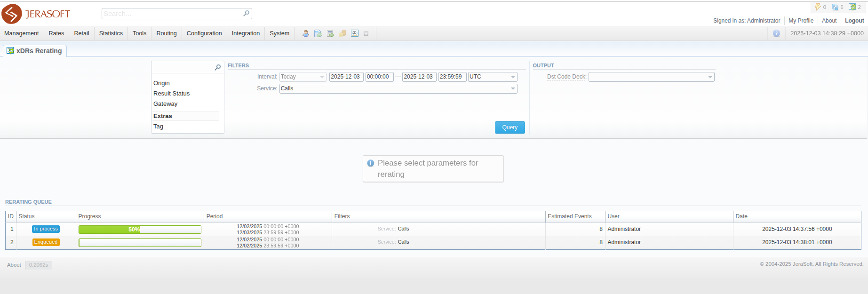Click the calculator with green arrow icon
This screenshot has height=294, width=868.
(330, 33)
